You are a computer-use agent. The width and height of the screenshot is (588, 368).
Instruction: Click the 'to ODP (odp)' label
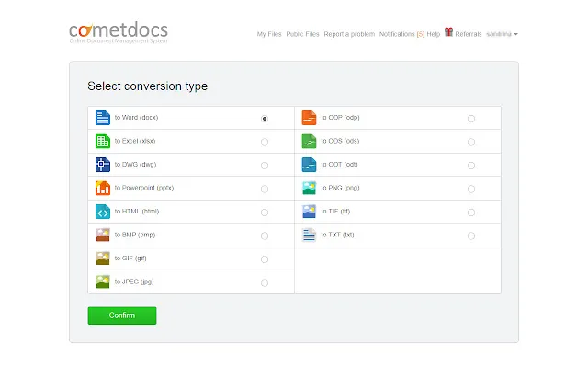click(340, 118)
